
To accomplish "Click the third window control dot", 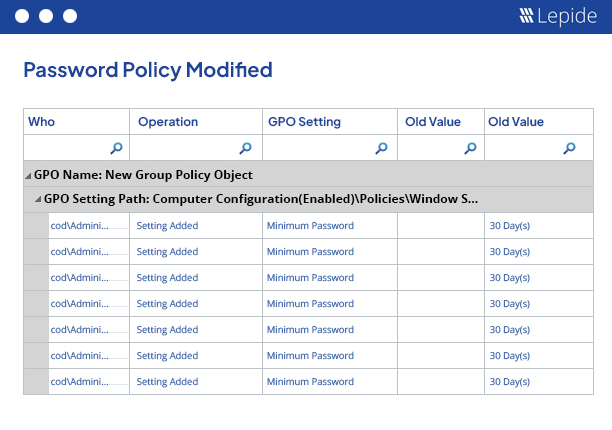I will tap(70, 16).
